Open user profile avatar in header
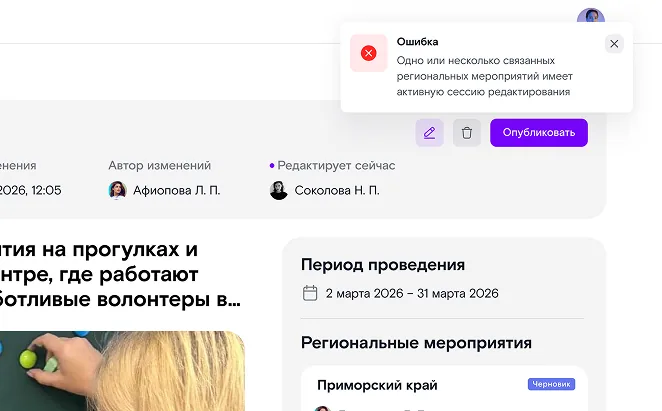662x411 pixels. click(591, 16)
